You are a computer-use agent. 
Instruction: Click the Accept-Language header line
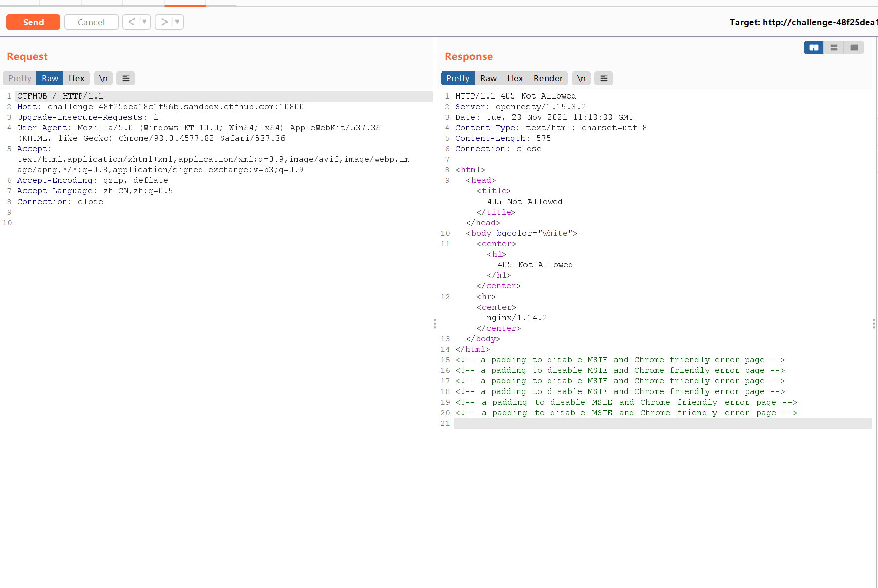coord(95,191)
